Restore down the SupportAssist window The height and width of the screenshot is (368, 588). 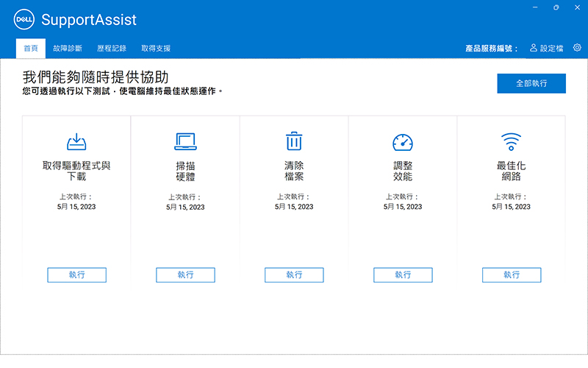(556, 7)
